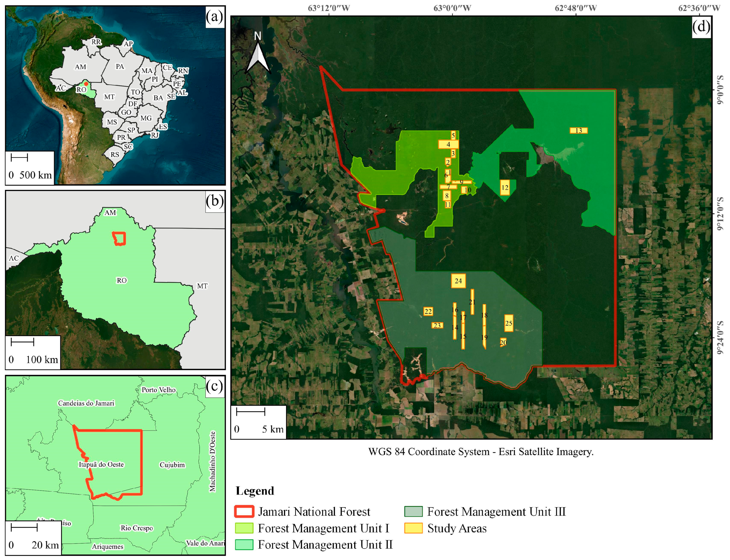Click the Cujubim municipality label
This screenshot has width=730, height=560.
172,465
